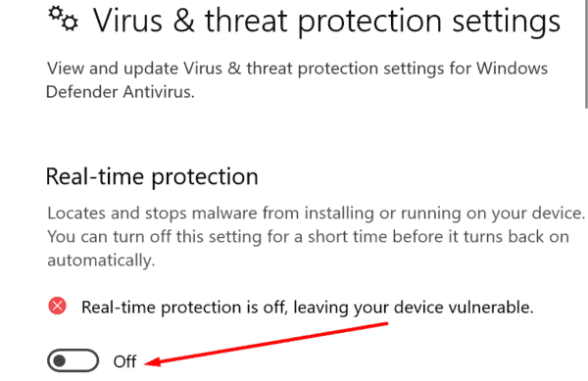Click the 'Defender Antivirus.' text line
Viewport: 588px width, 381px height.
(121, 92)
